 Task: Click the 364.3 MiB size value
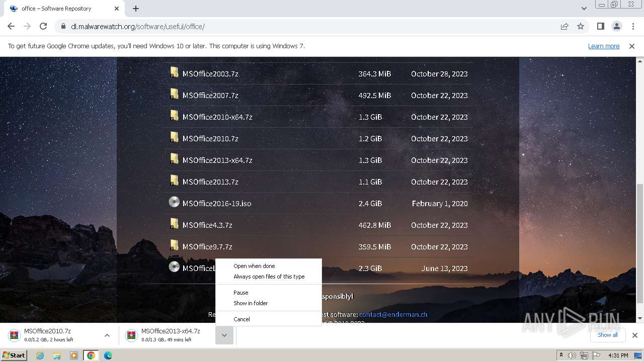[x=374, y=73]
